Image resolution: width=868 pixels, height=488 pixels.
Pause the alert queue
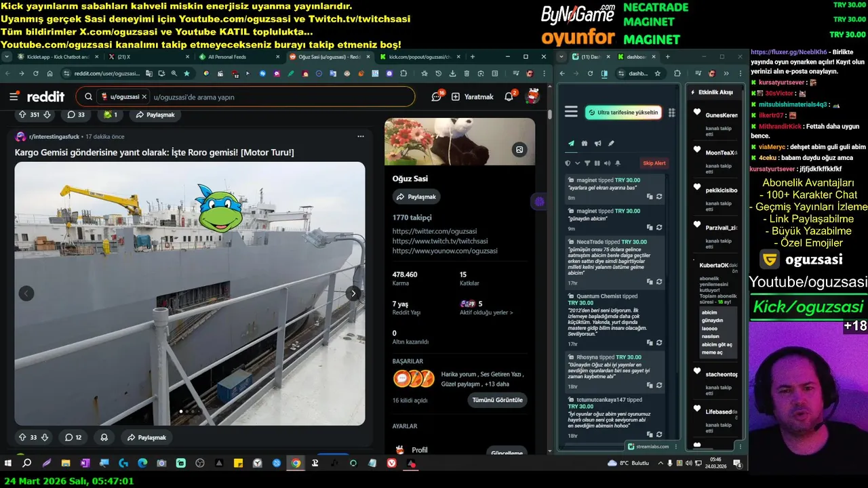pos(597,163)
